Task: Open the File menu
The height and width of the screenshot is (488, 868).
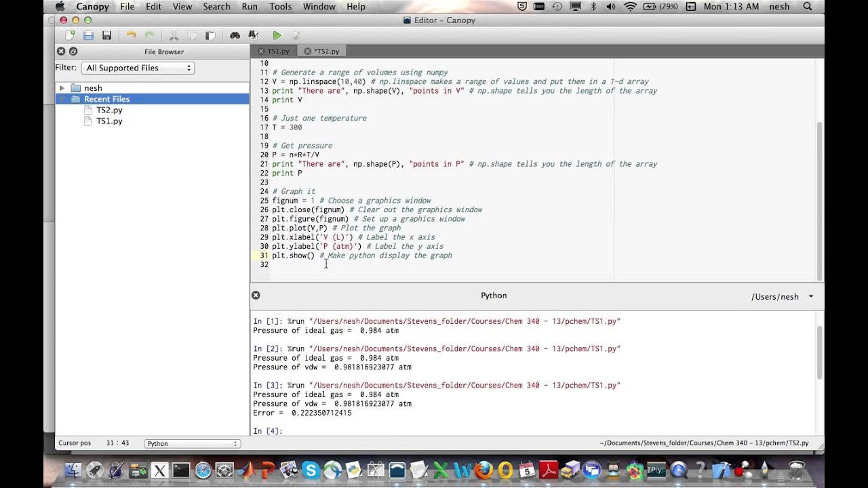Action: [x=127, y=7]
